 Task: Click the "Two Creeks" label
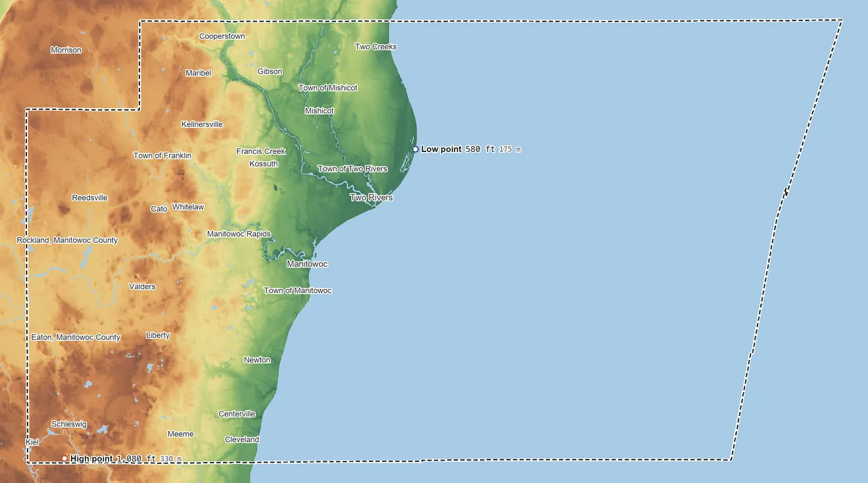point(376,47)
